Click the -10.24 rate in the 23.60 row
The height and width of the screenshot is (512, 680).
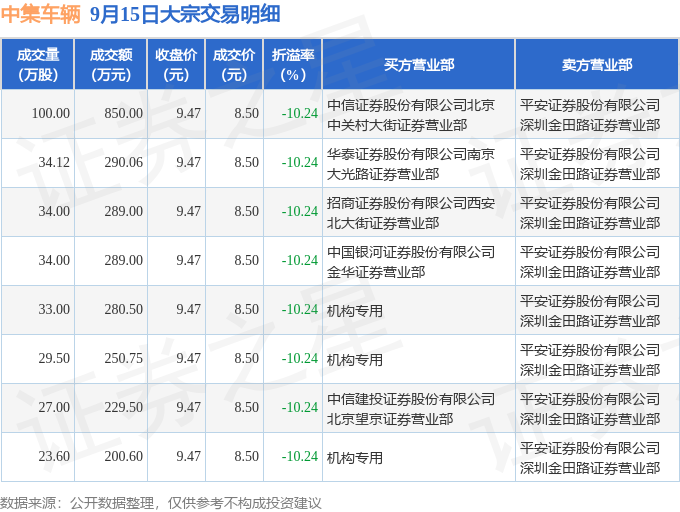click(300, 457)
